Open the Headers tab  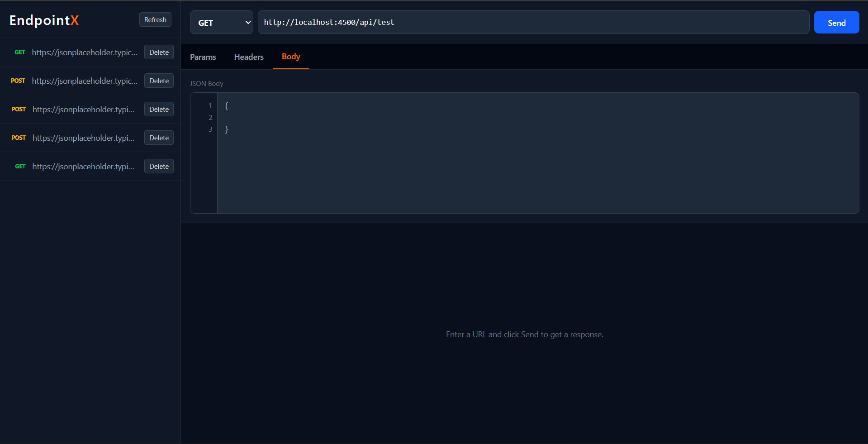[x=248, y=57]
